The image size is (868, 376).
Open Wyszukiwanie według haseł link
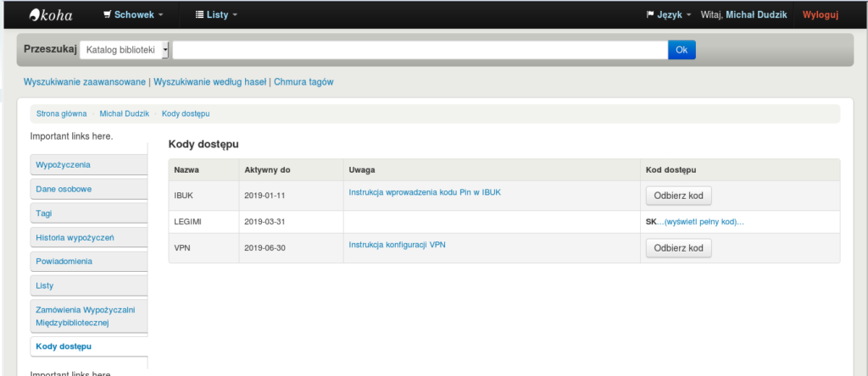tap(209, 82)
